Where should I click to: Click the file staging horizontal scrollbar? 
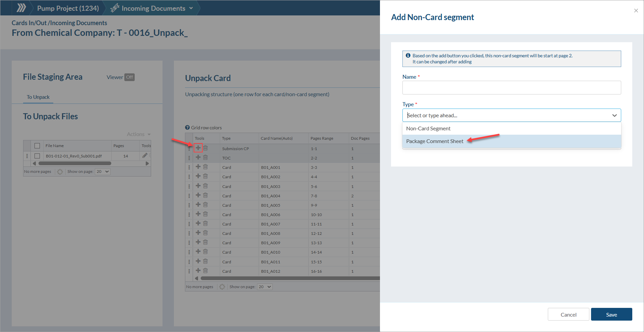(75, 163)
